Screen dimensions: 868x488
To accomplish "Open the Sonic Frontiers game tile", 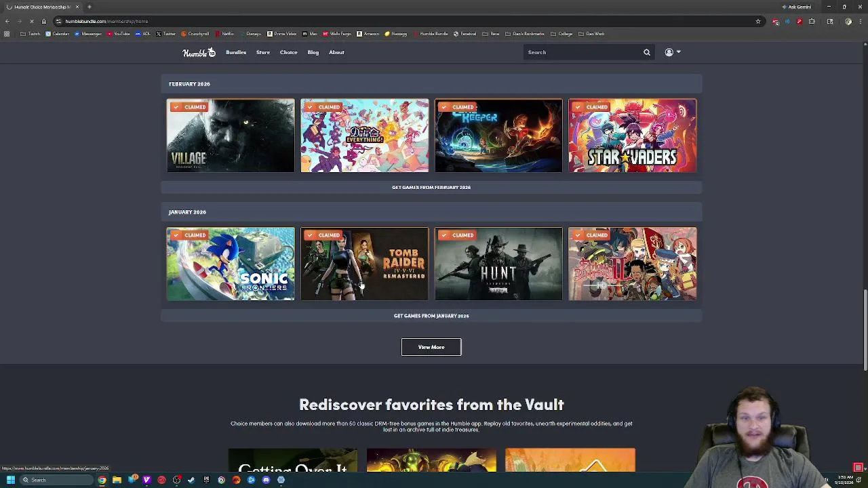I will [231, 264].
